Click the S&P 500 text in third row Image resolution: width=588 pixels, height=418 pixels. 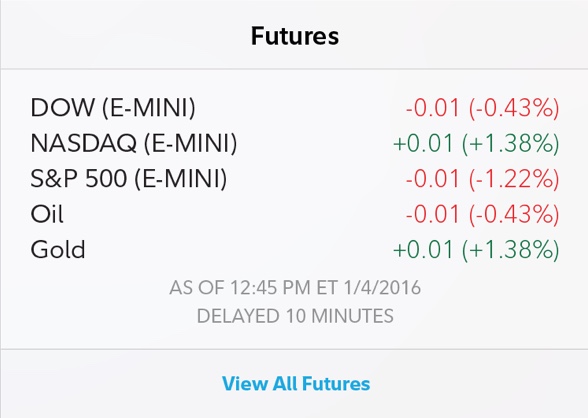(x=78, y=178)
